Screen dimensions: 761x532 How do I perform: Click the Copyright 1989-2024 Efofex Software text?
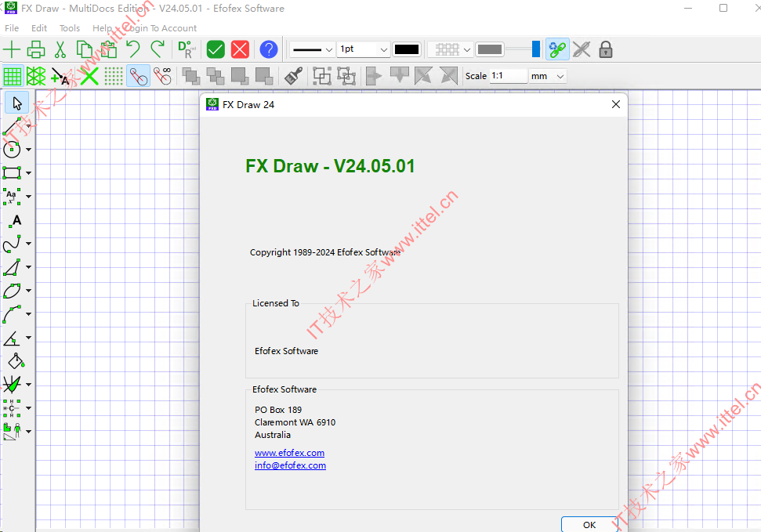pos(325,252)
